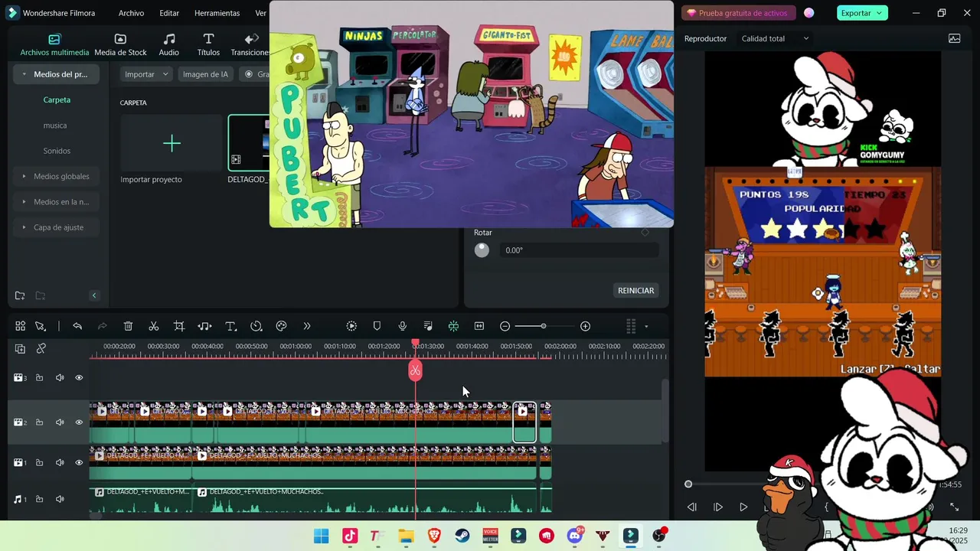Screen dimensions: 980x551
Task: Lock audio track 1
Action: point(39,499)
